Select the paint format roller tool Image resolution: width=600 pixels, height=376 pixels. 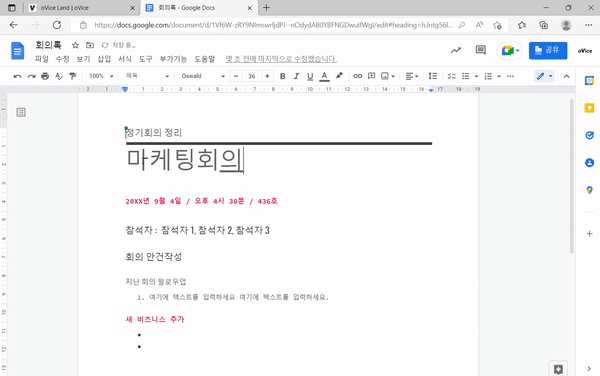(72, 76)
